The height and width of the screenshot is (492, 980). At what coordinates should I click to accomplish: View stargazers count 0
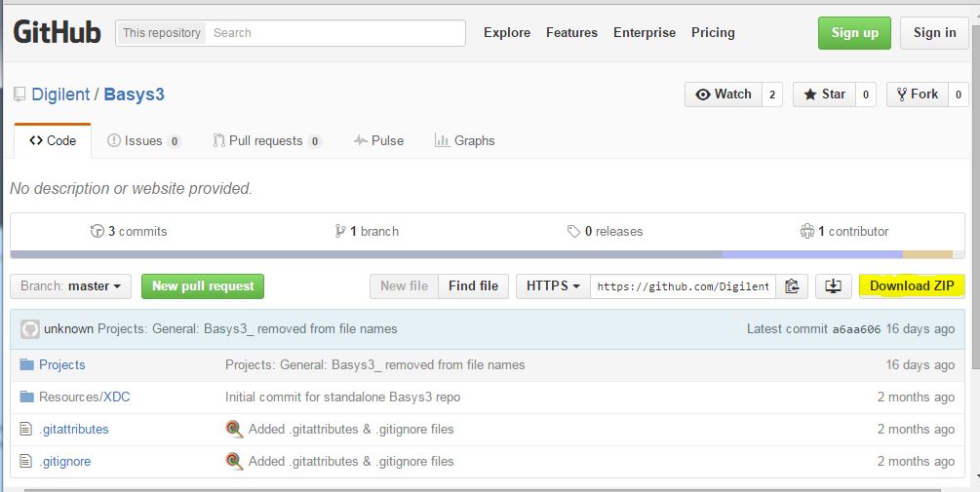click(x=866, y=95)
